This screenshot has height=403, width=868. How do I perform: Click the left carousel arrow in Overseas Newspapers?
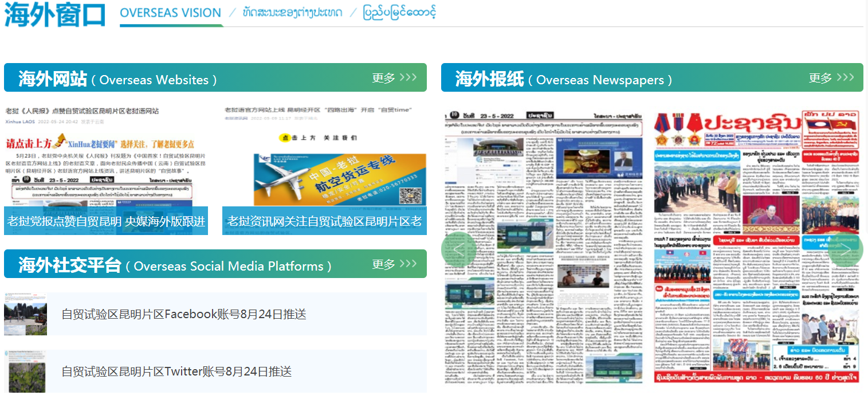coord(458,249)
